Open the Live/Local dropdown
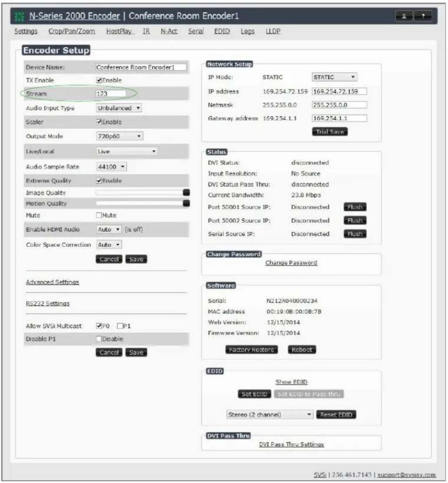This screenshot has width=448, height=483. pos(127,152)
